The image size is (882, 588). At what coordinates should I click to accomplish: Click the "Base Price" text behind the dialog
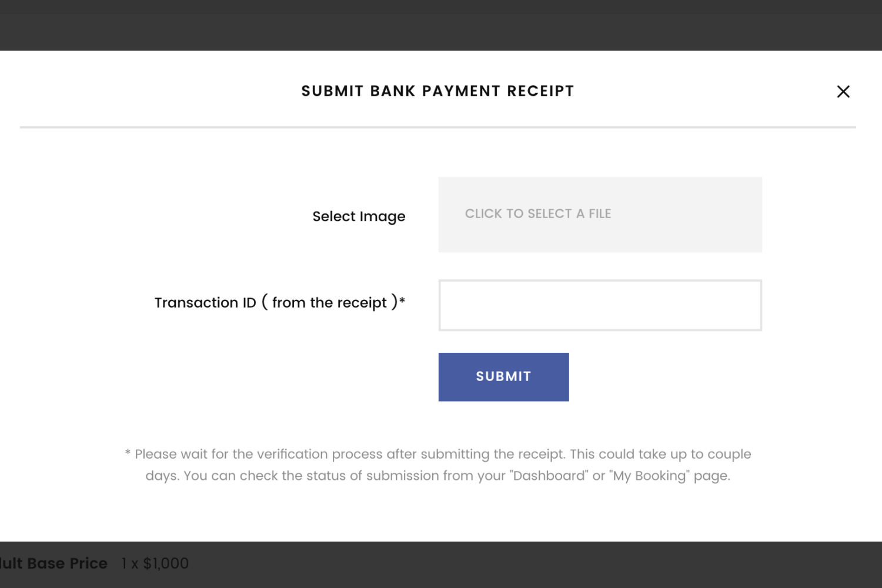[67, 563]
